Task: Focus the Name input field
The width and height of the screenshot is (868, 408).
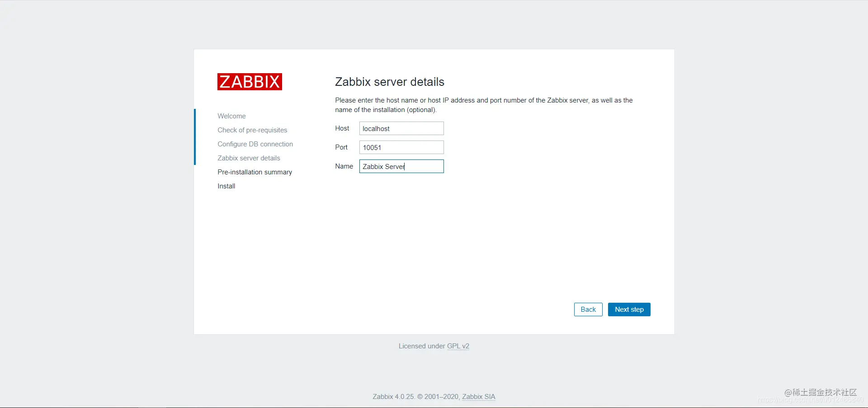Action: [x=401, y=166]
